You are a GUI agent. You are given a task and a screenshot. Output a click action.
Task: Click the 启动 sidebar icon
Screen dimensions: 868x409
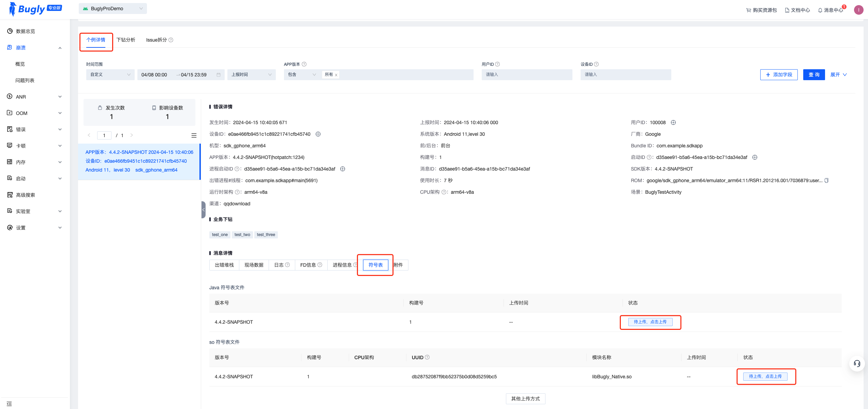pos(10,178)
